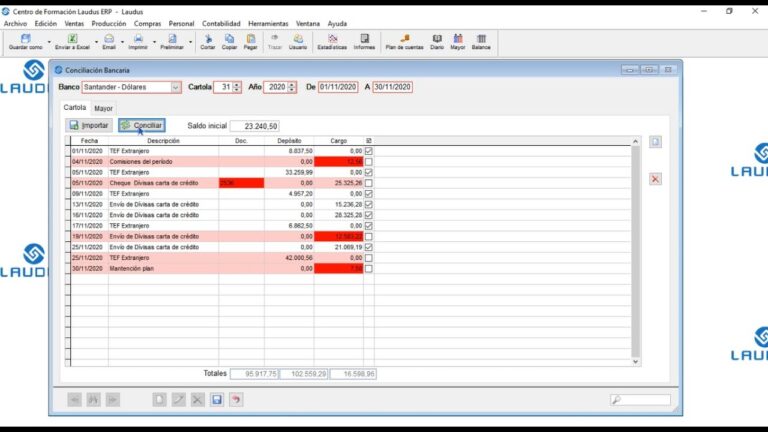The image size is (768, 432).
Task: Click the delete X icon in bottom bar
Action: 197,400
